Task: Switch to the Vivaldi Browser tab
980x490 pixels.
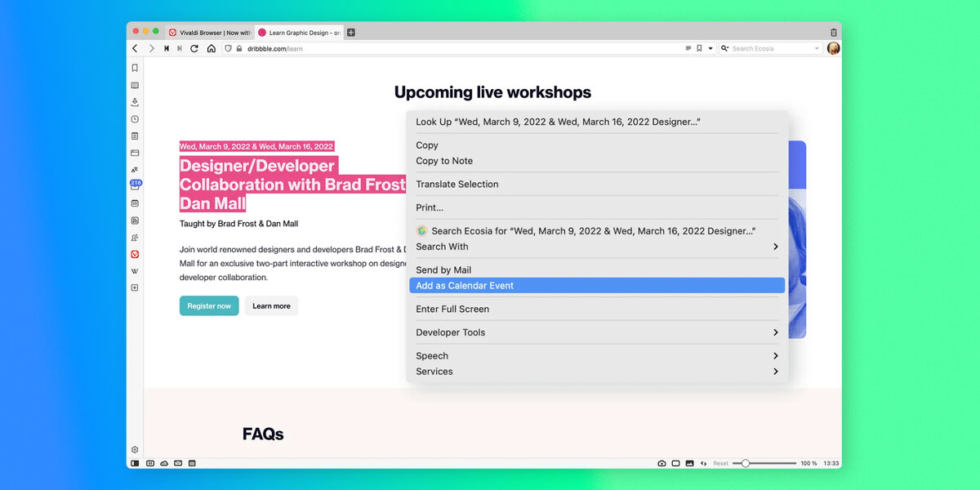Action: (210, 33)
